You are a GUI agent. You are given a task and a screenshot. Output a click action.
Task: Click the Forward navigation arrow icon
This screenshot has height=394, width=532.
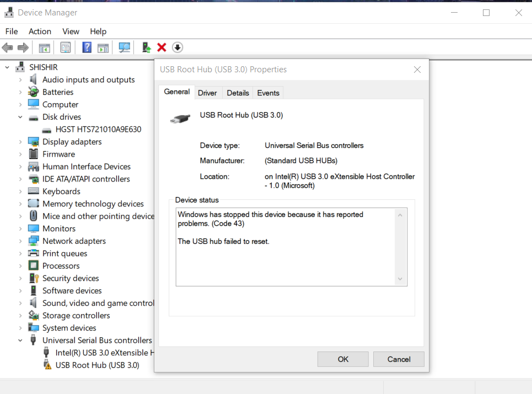point(22,47)
